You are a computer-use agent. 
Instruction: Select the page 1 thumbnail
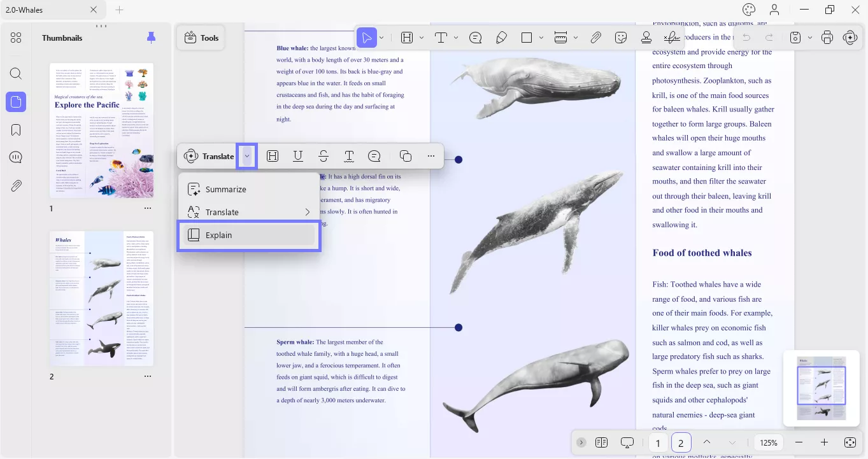pos(101,130)
